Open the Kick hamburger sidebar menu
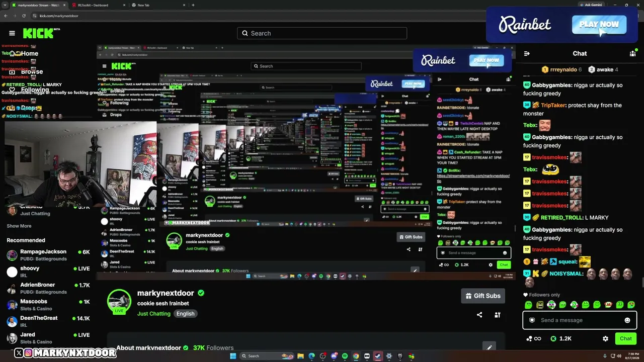The height and width of the screenshot is (362, 644). [x=12, y=33]
